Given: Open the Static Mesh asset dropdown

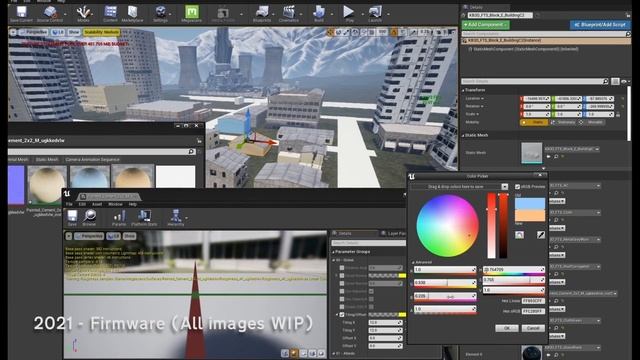Looking at the screenshot, I should point(572,149).
